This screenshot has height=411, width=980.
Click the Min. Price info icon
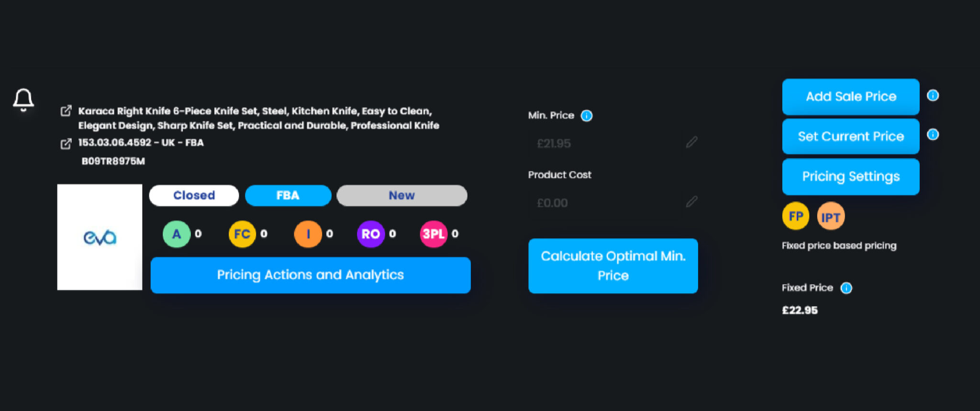(x=586, y=116)
